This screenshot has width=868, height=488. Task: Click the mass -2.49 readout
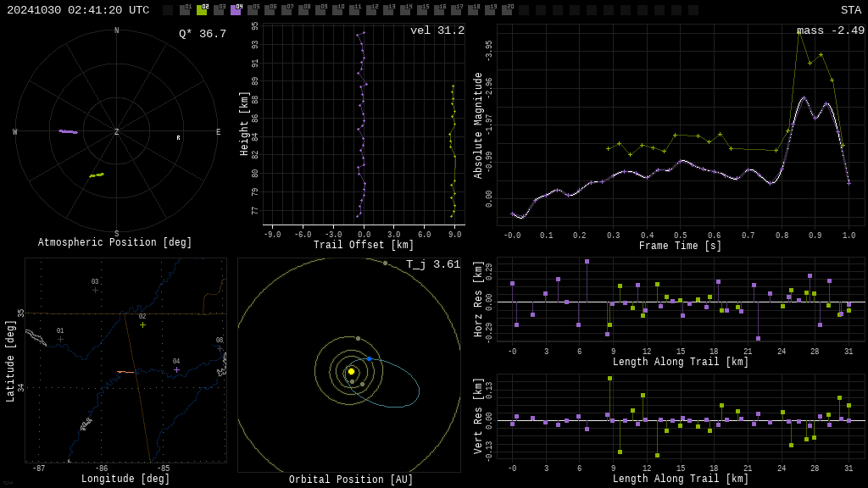tap(830, 30)
